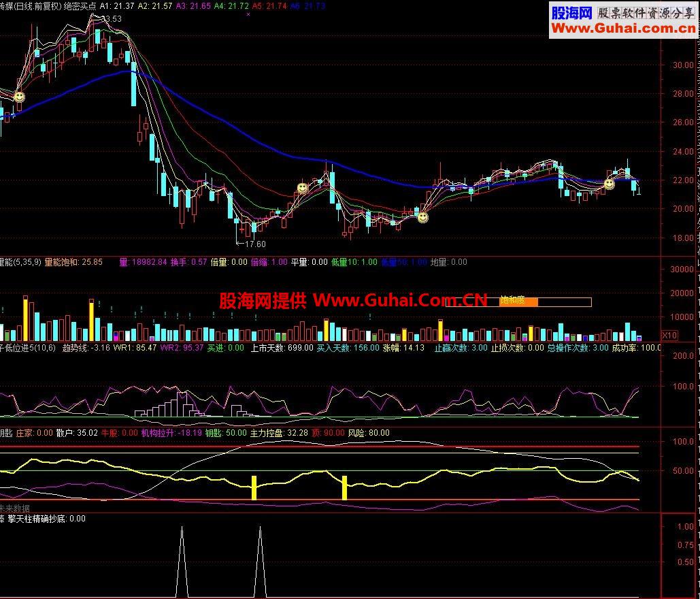
Task: Click the 钥匙: 50.00 value
Action: (x=226, y=433)
